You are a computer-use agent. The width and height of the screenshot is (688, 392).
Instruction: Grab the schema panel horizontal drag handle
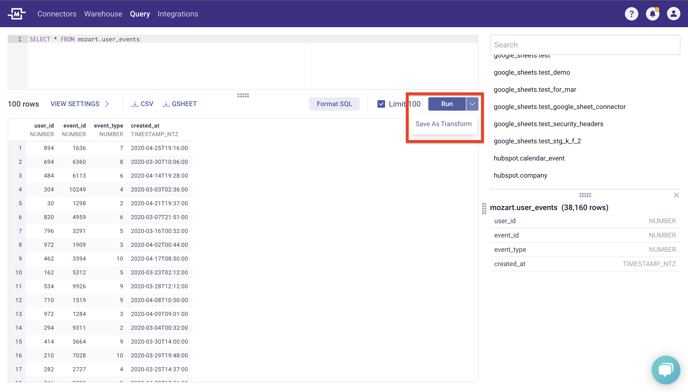pos(585,195)
